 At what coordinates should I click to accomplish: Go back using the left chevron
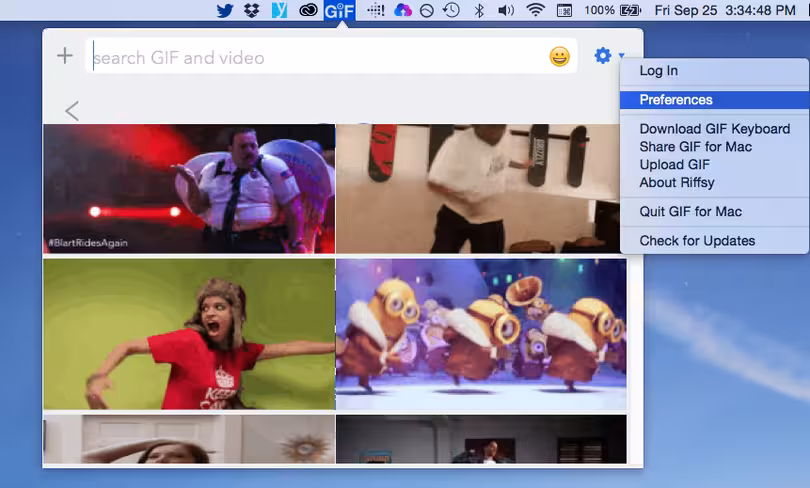click(72, 111)
